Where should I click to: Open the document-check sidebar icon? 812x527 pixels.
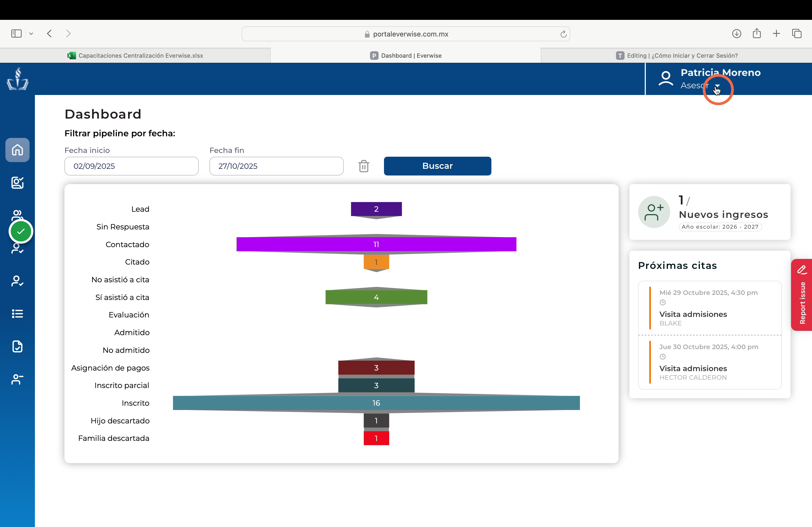[x=17, y=346]
